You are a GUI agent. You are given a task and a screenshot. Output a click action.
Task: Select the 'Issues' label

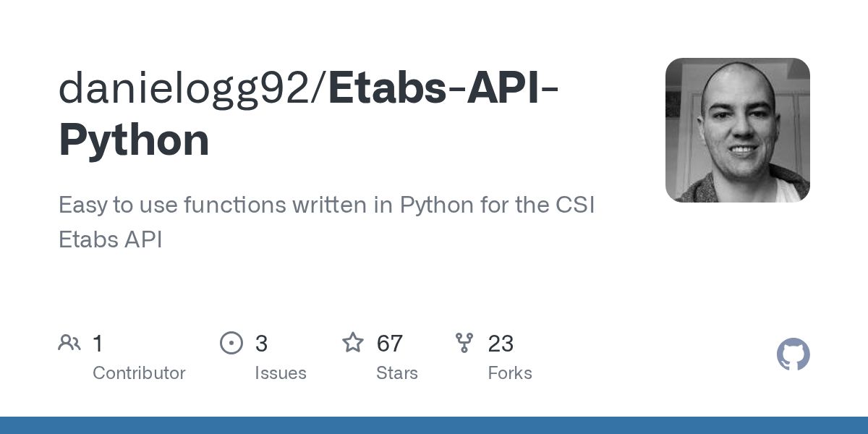[281, 373]
